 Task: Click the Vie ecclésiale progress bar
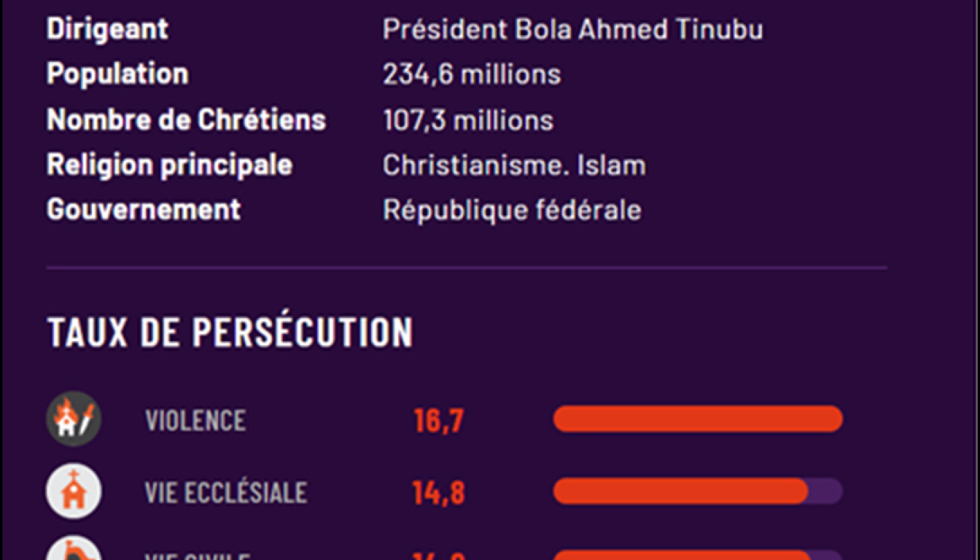point(698,491)
